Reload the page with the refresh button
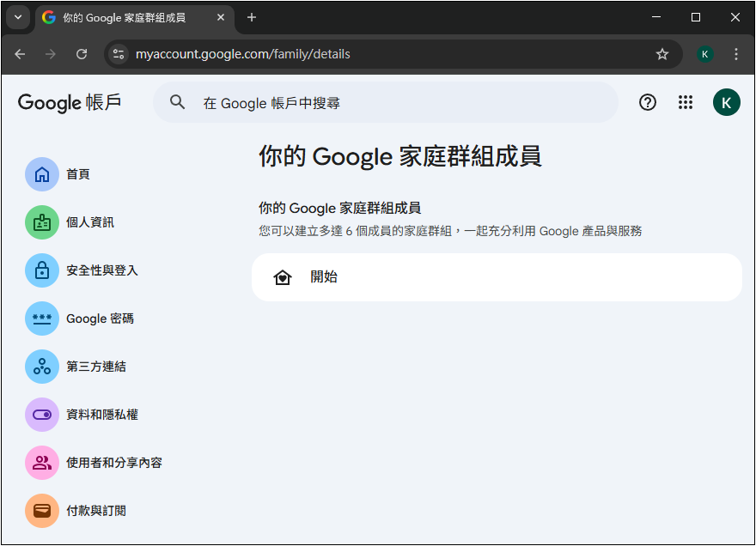The width and height of the screenshot is (756, 546). [82, 54]
